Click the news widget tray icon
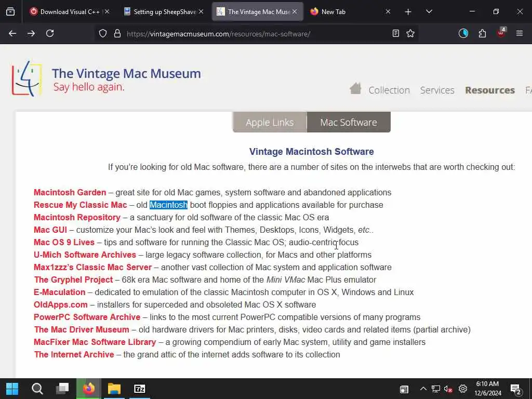532x399 pixels. [x=404, y=389]
